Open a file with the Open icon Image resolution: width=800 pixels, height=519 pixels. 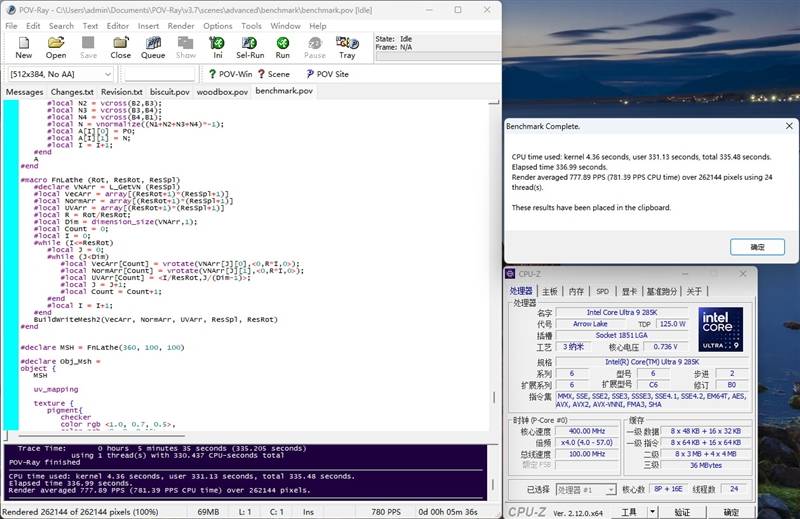[56, 46]
